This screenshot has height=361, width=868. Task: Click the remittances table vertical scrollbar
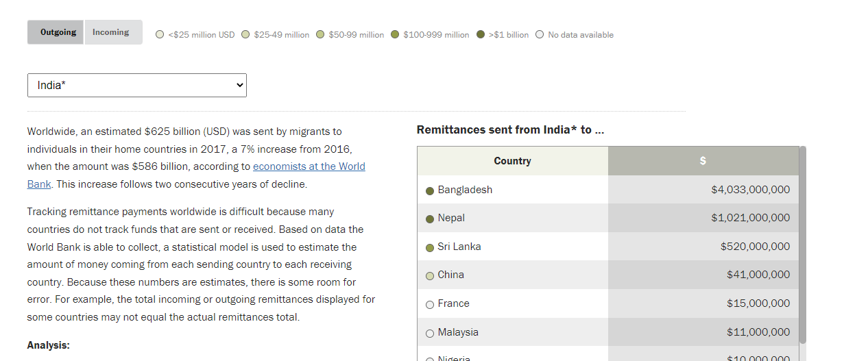coord(802,245)
